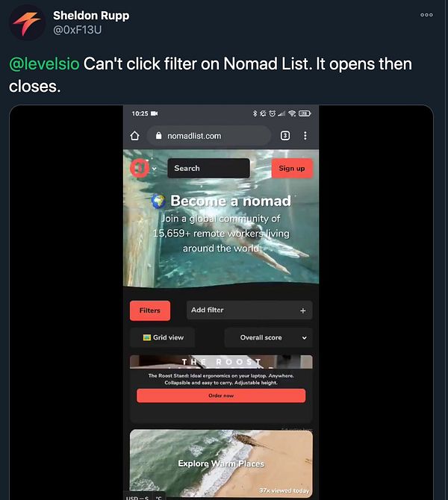Click the red Filters button

[150, 310]
